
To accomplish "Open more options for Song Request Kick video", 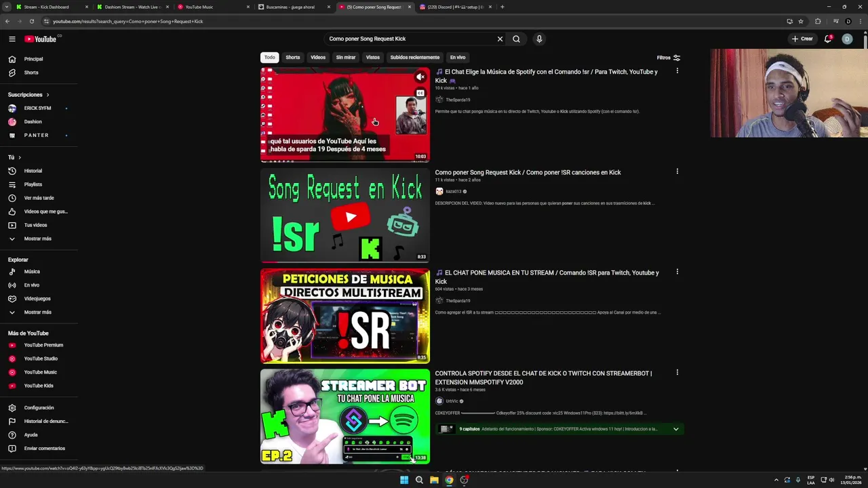I will (677, 171).
